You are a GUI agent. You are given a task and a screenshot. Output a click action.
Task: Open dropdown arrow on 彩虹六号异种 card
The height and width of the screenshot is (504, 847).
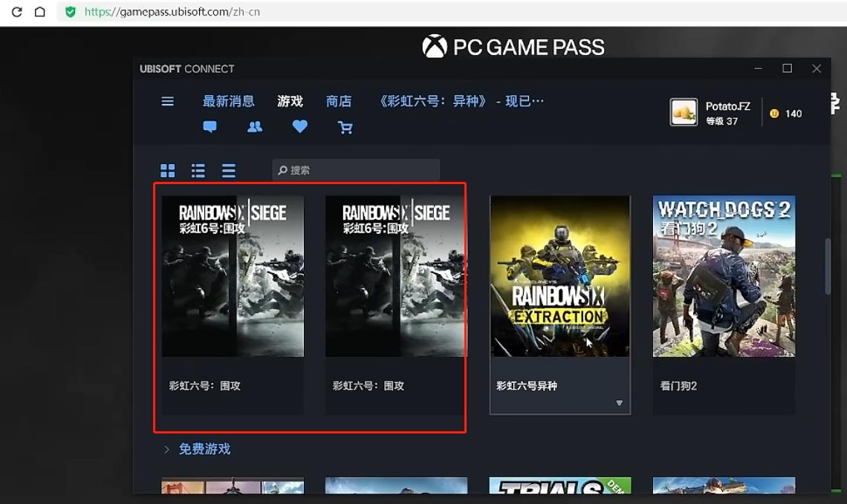click(619, 403)
